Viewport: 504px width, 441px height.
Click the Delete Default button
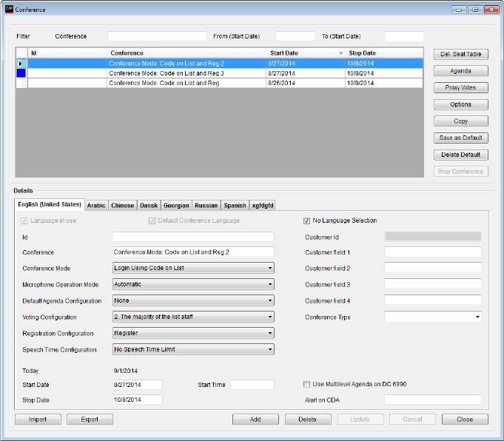[460, 155]
